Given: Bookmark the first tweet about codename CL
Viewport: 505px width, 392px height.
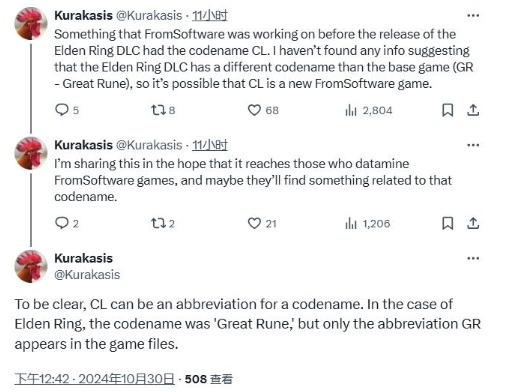Looking at the screenshot, I should point(447,110).
